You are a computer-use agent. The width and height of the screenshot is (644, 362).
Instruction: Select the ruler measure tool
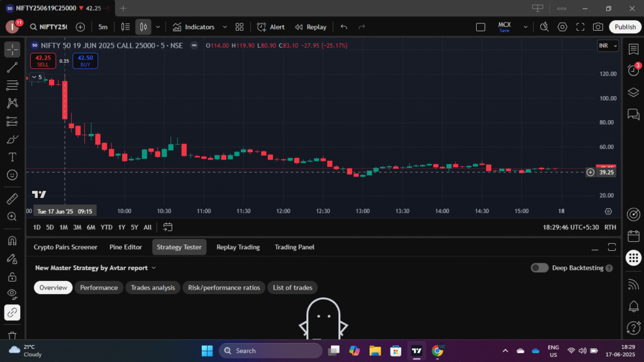pyautogui.click(x=13, y=199)
